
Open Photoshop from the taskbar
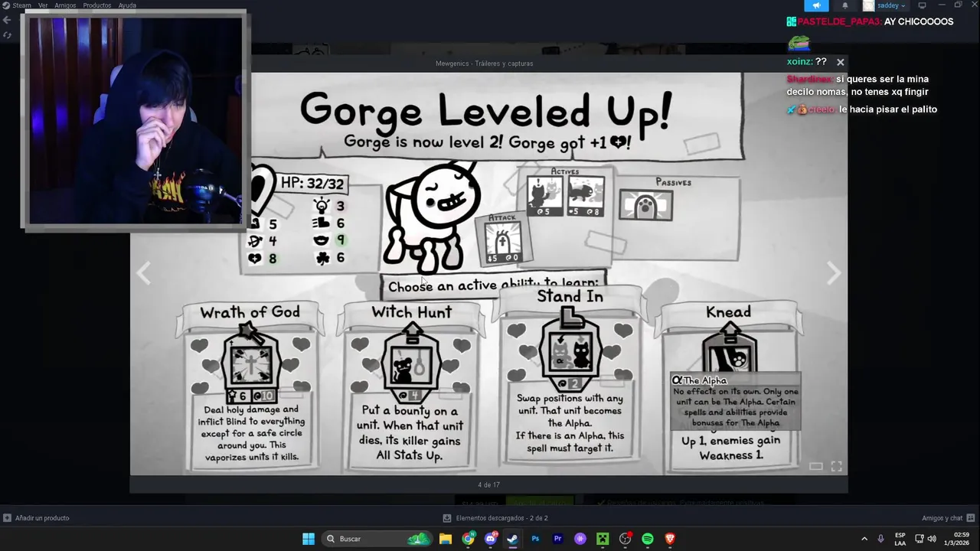tap(535, 539)
